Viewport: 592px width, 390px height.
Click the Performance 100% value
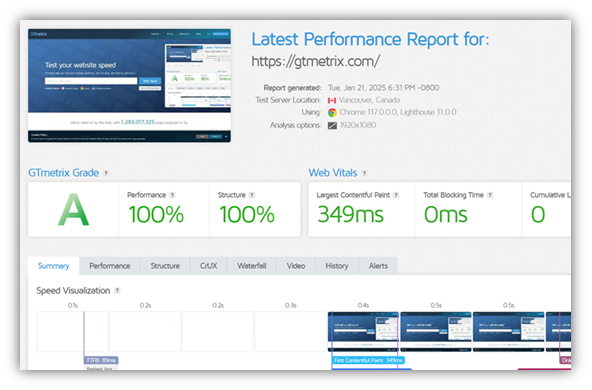pos(156,214)
